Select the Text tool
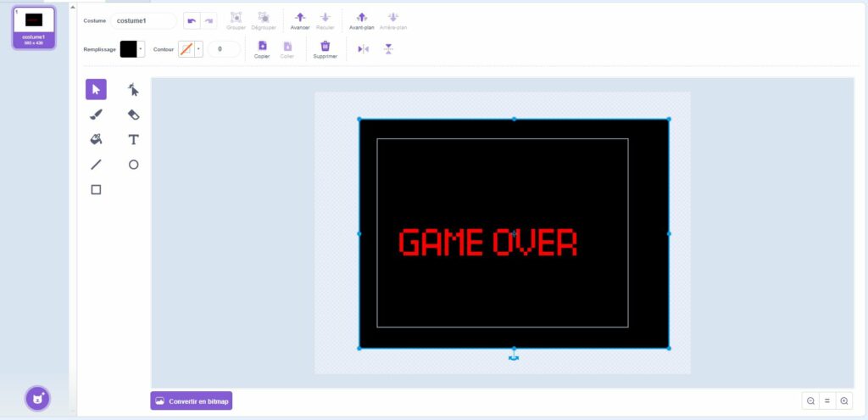The width and height of the screenshot is (868, 420). click(133, 139)
